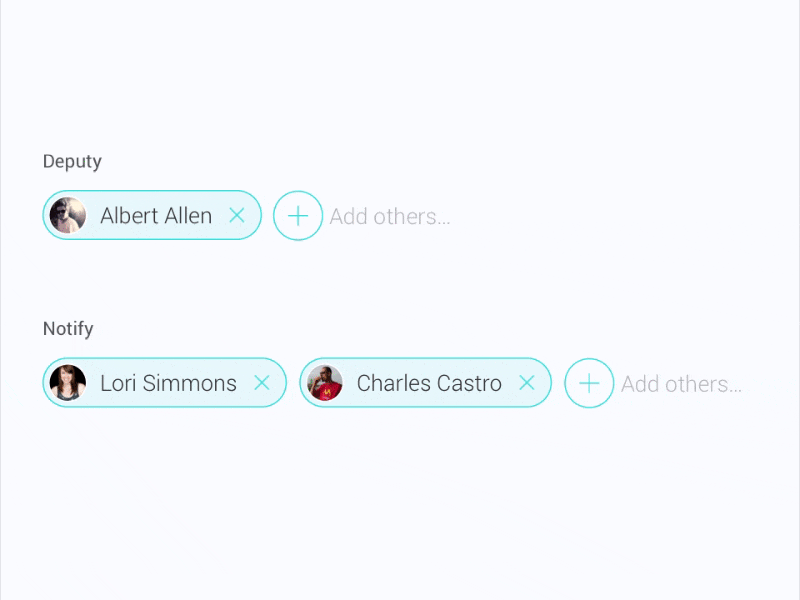The width and height of the screenshot is (800, 600).
Task: Click the Add others field in the Deputy row
Action: (x=390, y=216)
